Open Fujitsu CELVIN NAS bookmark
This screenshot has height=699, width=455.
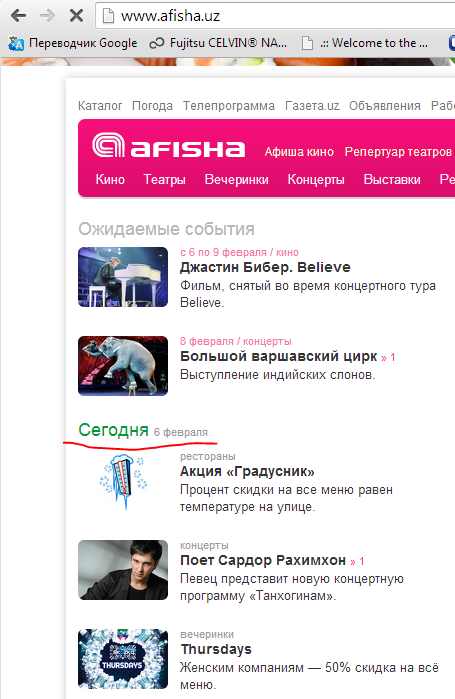click(218, 43)
